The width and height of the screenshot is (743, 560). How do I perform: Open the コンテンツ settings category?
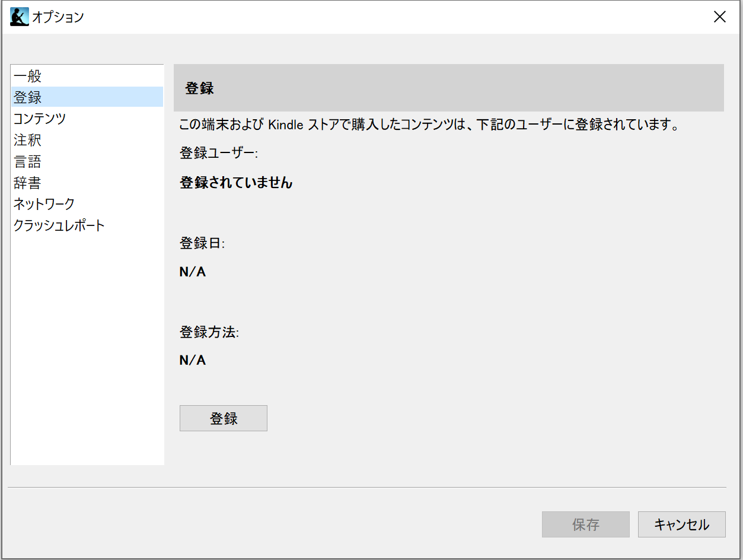pos(40,119)
